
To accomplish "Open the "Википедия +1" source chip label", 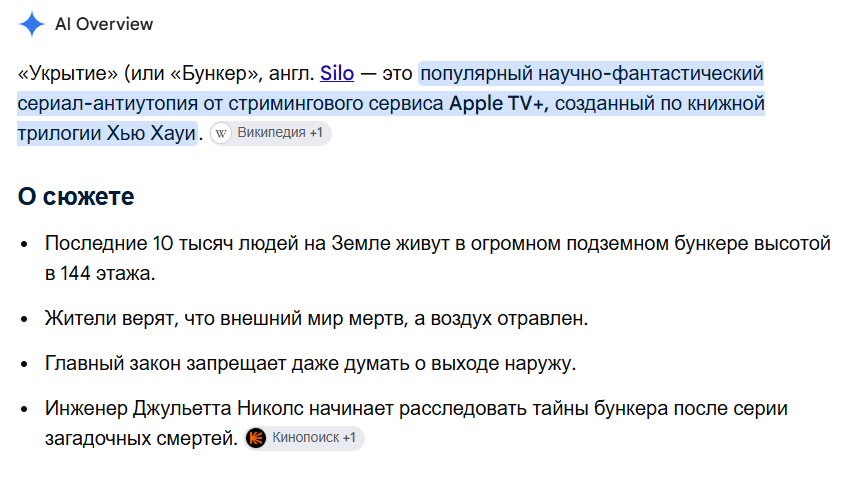I will pyautogui.click(x=280, y=133).
